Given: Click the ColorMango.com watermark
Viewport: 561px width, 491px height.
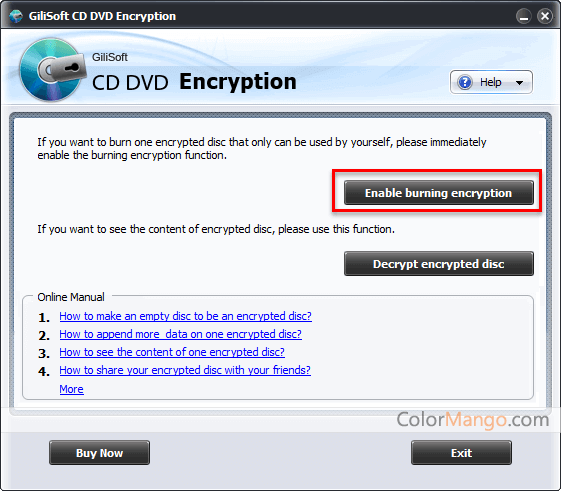Looking at the screenshot, I should tap(472, 420).
